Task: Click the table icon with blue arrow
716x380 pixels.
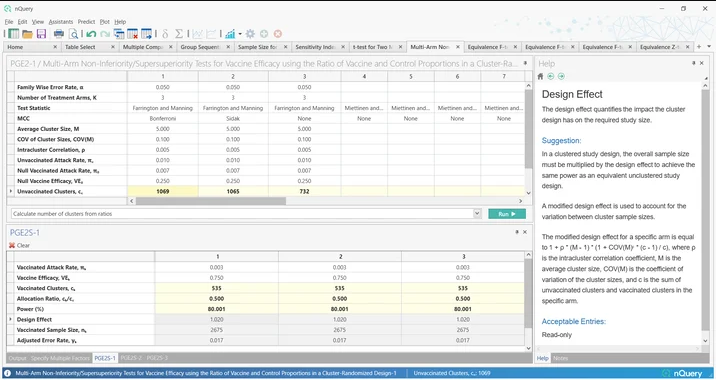Action: [147, 34]
